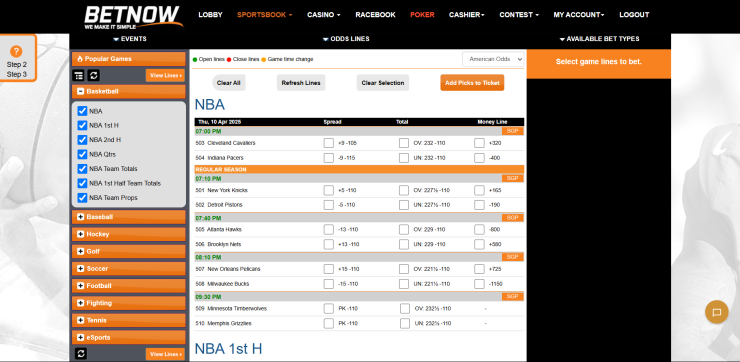This screenshot has height=362, width=740.
Task: Uncheck the NBA 2nd H checkbox
Action: [82, 140]
